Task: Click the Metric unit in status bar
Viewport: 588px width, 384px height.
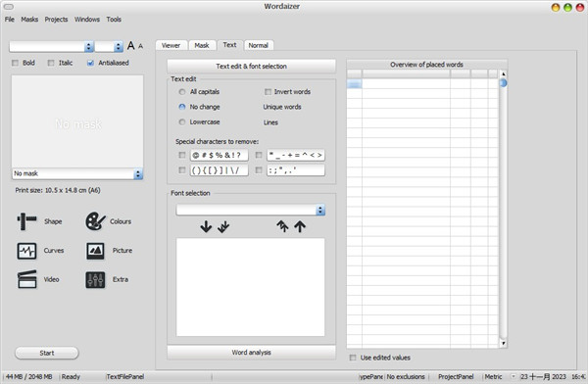Action: pyautogui.click(x=493, y=376)
